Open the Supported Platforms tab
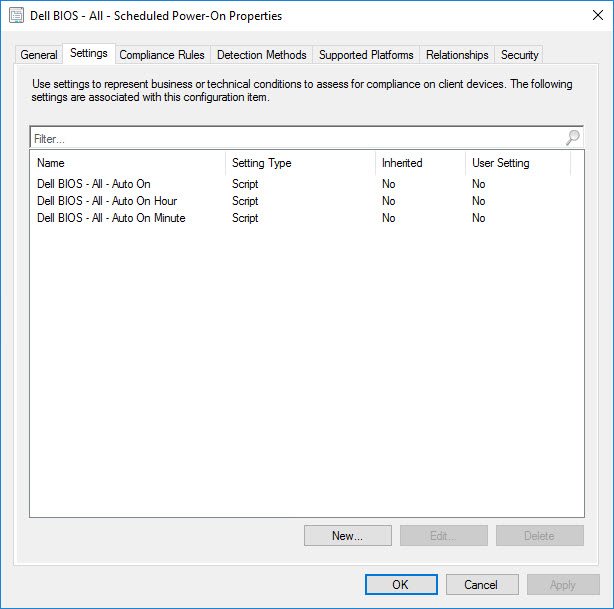 pyautogui.click(x=365, y=55)
